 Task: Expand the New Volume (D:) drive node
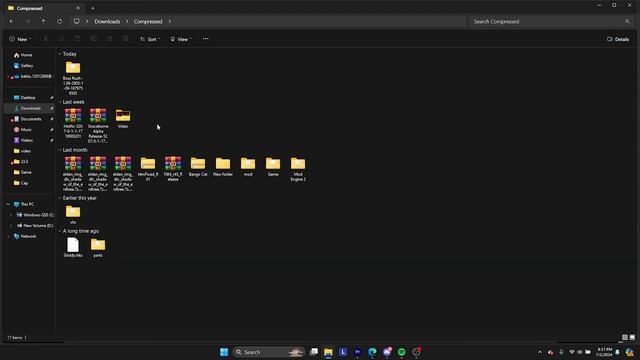11,225
